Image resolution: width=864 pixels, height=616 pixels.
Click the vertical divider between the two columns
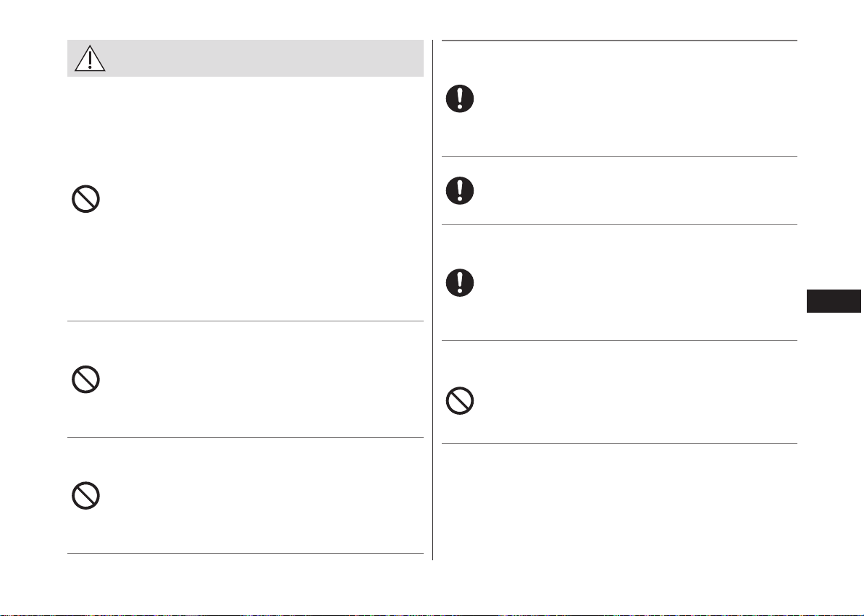click(433, 300)
